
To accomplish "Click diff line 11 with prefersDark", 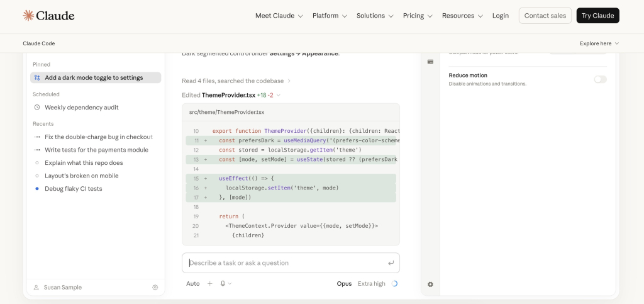I will pyautogui.click(x=291, y=140).
